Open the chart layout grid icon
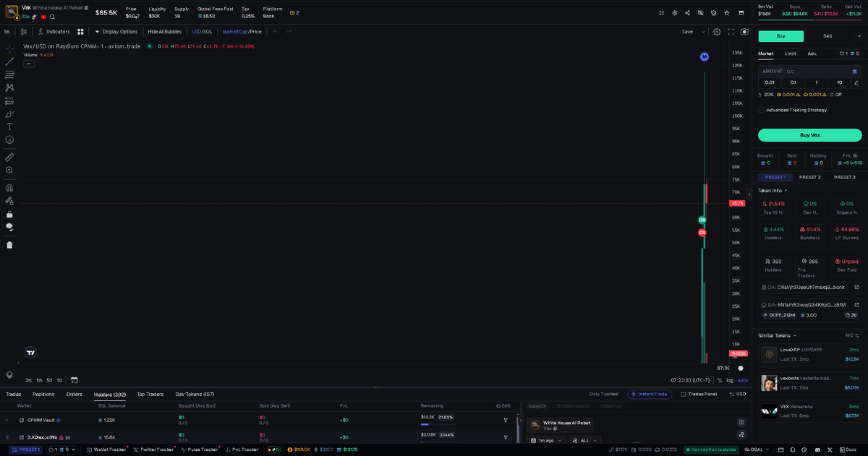 point(81,32)
